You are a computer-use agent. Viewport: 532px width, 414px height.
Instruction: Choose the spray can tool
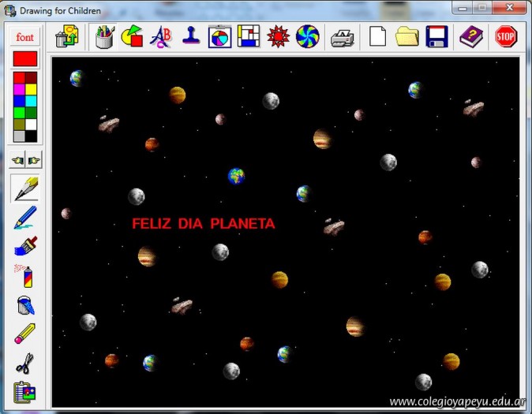coord(24,276)
